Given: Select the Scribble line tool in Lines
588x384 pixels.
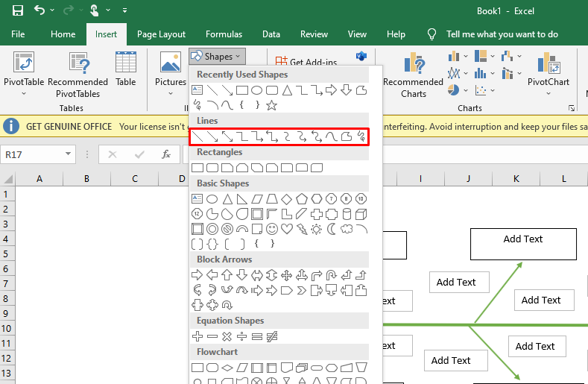Looking at the screenshot, I should [x=361, y=136].
